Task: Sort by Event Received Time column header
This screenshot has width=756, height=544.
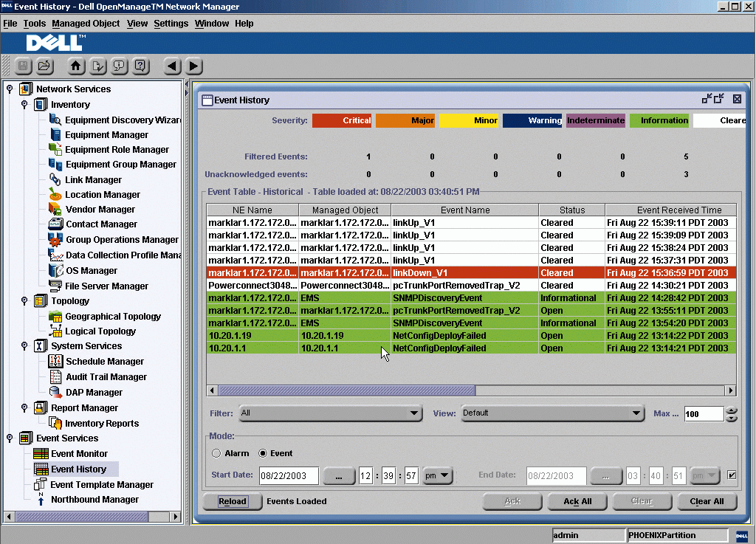Action: (x=671, y=210)
